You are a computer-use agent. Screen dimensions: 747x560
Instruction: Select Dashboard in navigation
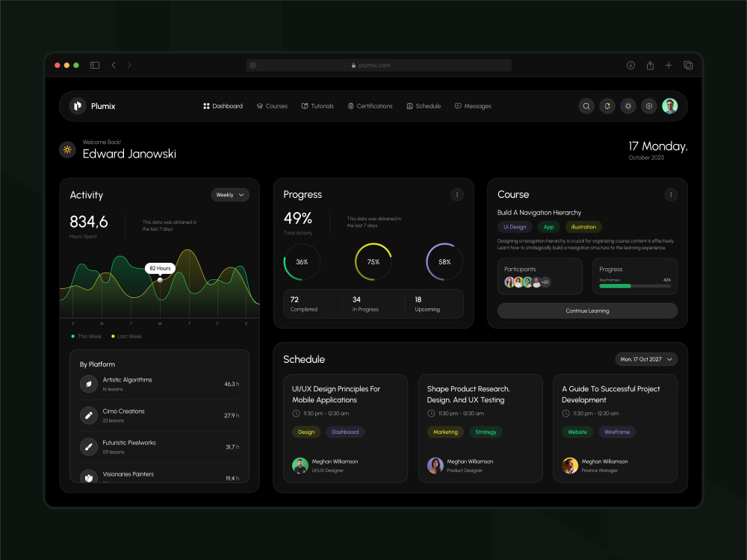click(x=223, y=106)
